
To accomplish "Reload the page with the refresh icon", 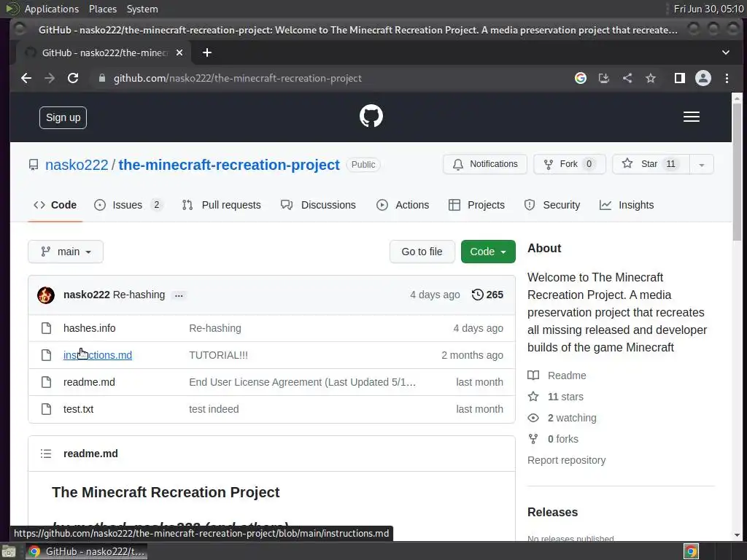I will click(73, 78).
